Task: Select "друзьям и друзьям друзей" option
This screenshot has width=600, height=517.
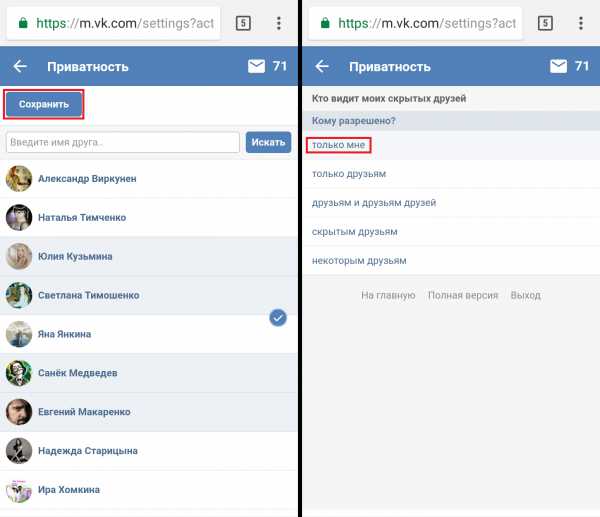Action: coord(374,203)
